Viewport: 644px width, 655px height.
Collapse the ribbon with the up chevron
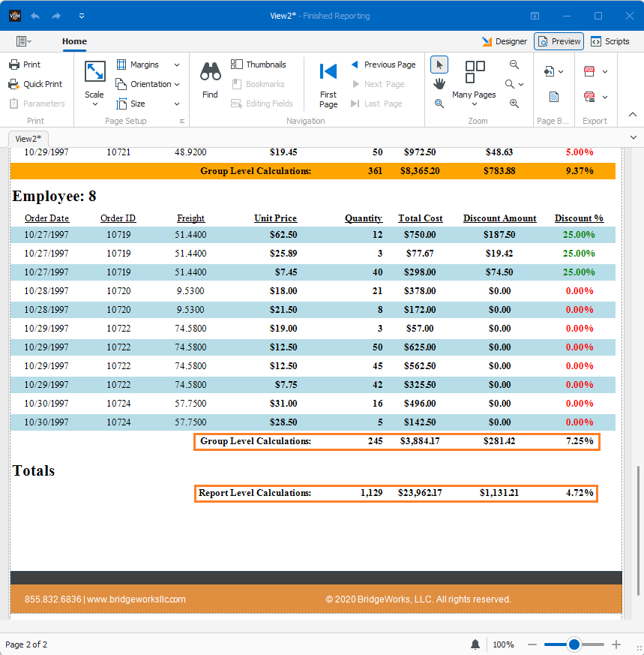coord(633,115)
